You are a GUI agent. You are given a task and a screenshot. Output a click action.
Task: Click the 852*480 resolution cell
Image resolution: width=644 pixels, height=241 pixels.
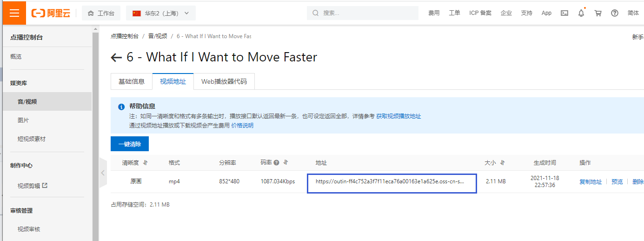point(229,181)
